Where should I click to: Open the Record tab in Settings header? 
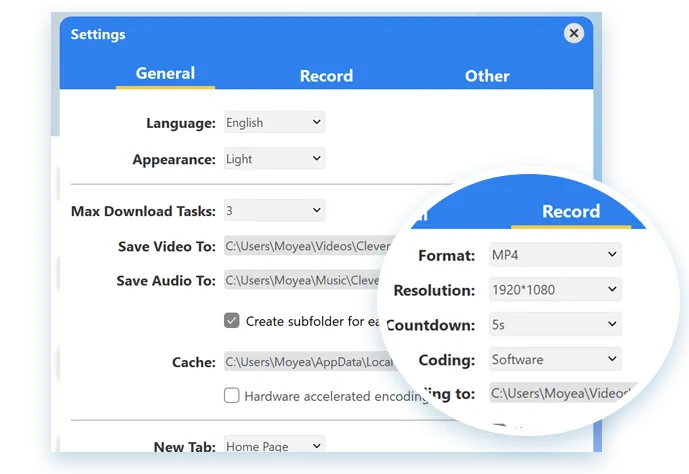(x=326, y=76)
